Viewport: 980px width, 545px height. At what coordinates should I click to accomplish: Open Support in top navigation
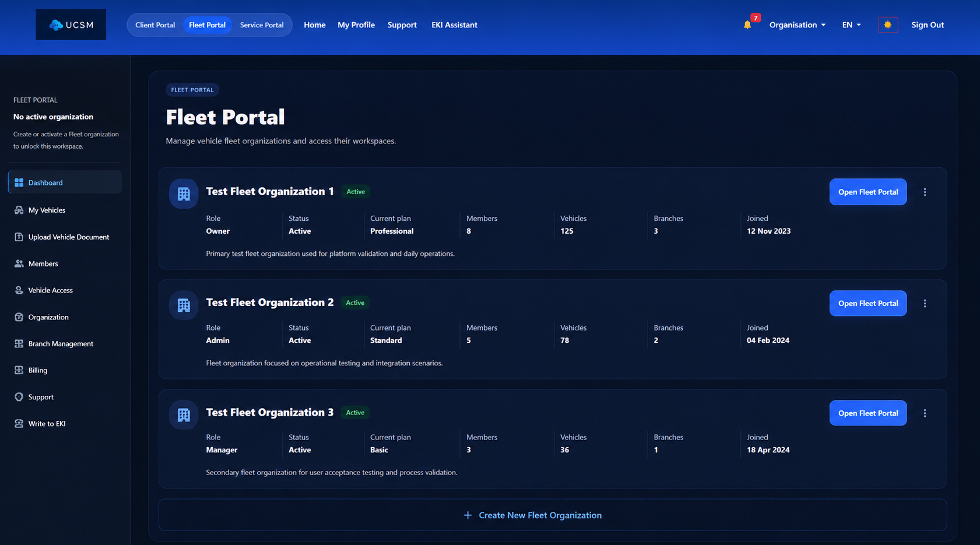click(x=402, y=25)
